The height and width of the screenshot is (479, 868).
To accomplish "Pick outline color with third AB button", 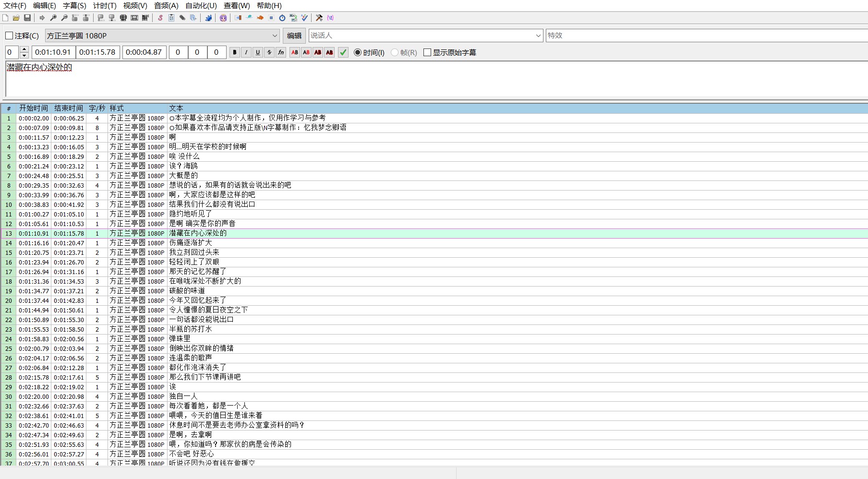I will coord(318,52).
